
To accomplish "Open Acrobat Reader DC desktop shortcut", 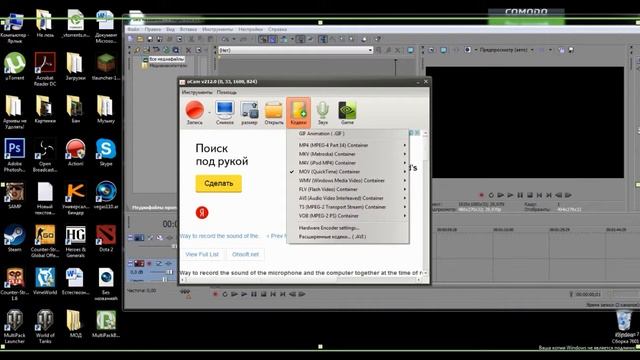I will pos(45,69).
